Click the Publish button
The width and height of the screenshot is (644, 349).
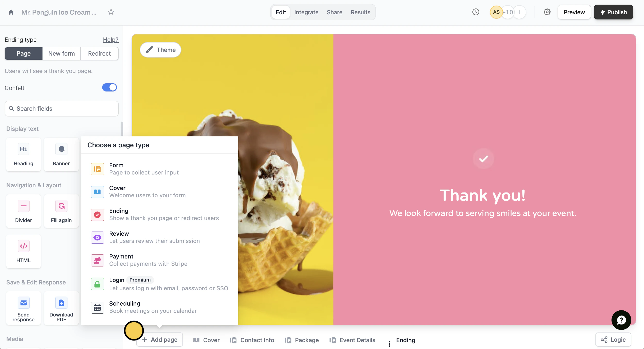coord(613,12)
